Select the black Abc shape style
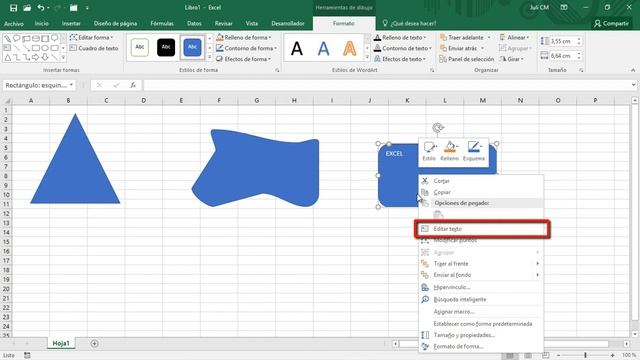 coord(166,47)
